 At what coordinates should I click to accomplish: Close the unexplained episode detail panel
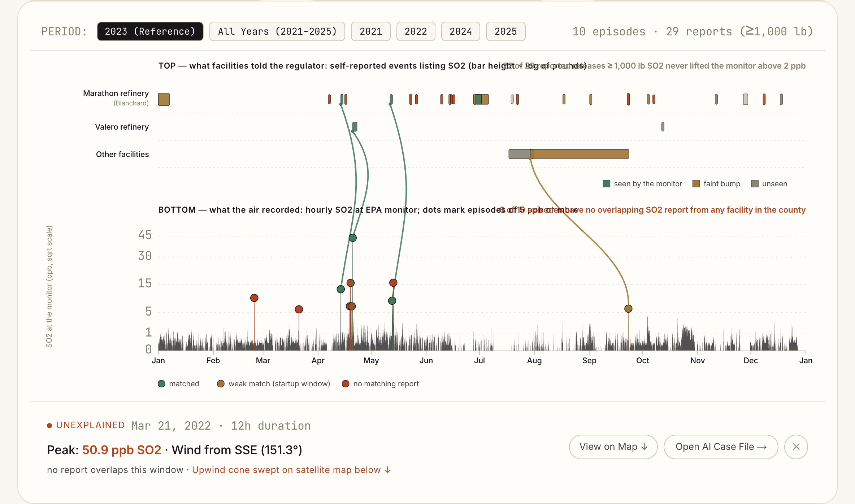click(x=796, y=447)
